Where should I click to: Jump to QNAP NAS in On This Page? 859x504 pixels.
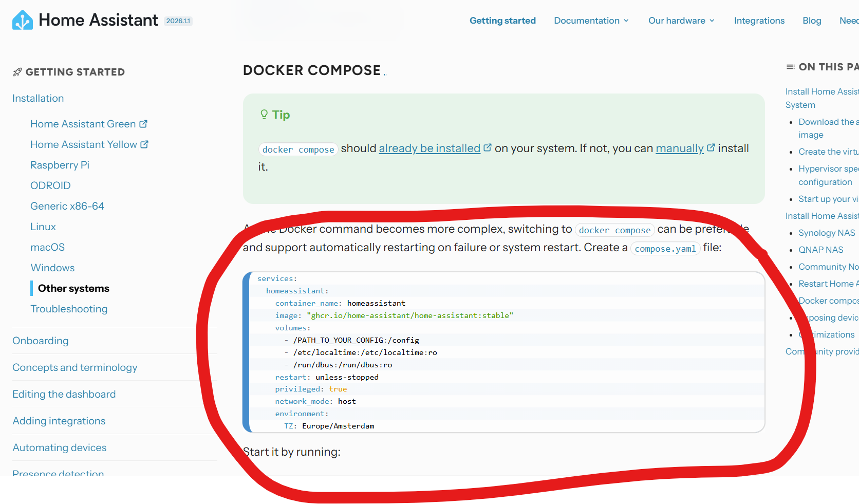click(x=821, y=250)
